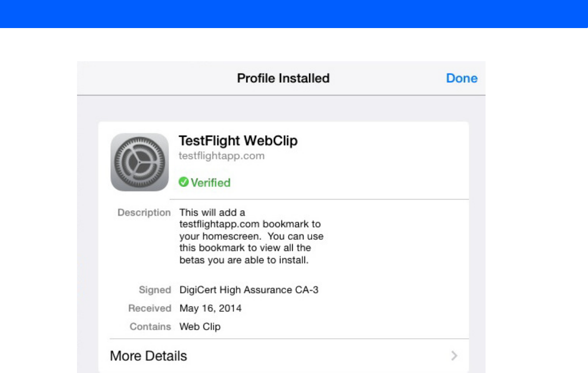
Task: Click the green Verified checkmark icon
Action: pos(184,182)
